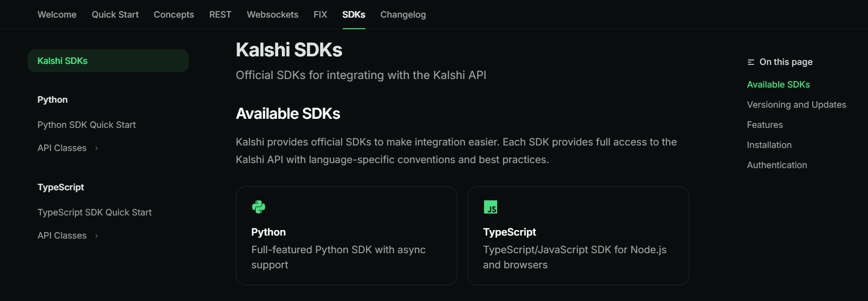The image size is (868, 301).
Task: Click 'Official SDKs for integrating' subtitle text
Action: tap(361, 75)
